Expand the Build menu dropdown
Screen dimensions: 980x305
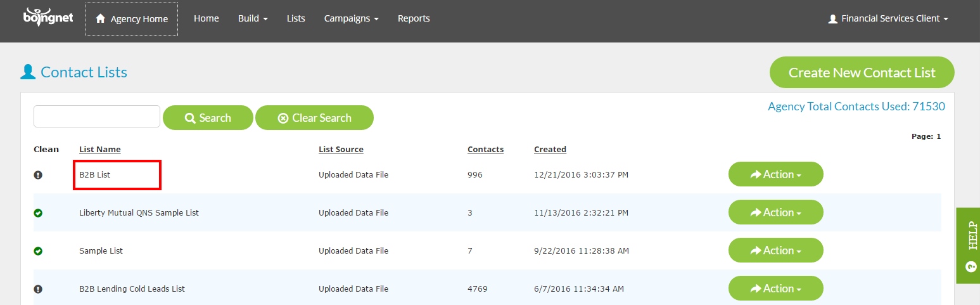point(253,18)
